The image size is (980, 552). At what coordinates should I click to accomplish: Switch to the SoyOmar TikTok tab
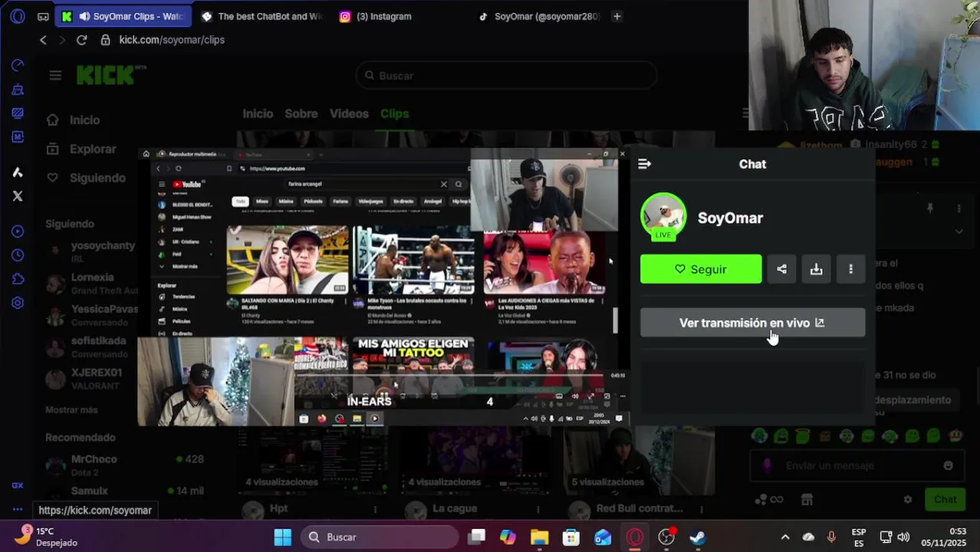[x=538, y=16]
